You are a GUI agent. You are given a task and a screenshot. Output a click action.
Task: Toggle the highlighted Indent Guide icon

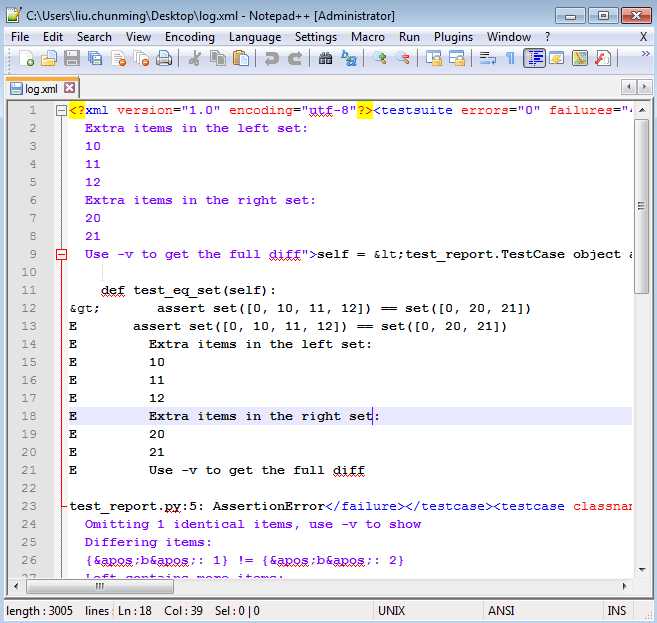pos(534,58)
